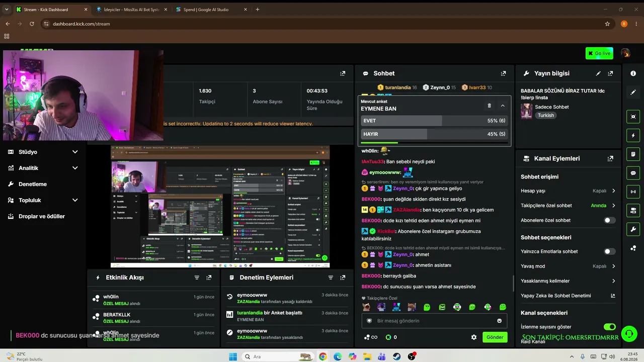Open the info icon in right sidebar

(633, 73)
